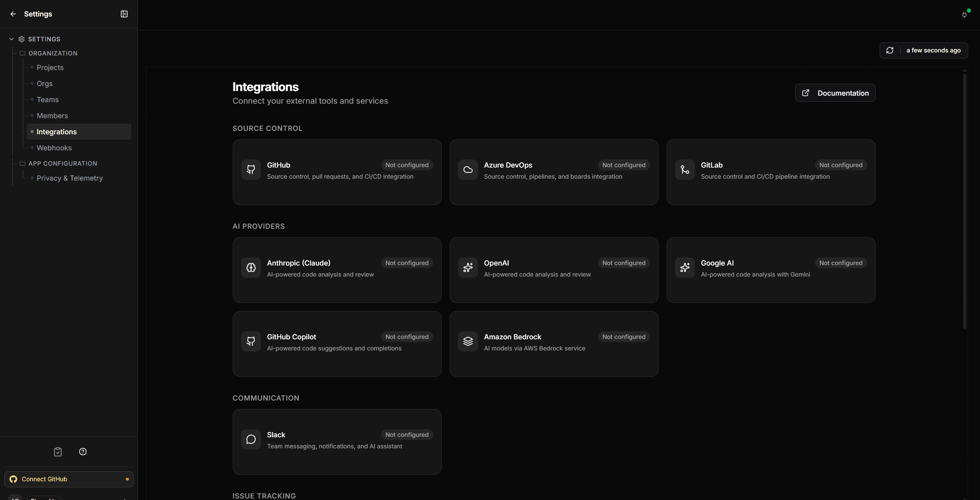Image resolution: width=980 pixels, height=500 pixels.
Task: Click Anthropic's 'Not configured' badge
Action: click(407, 263)
